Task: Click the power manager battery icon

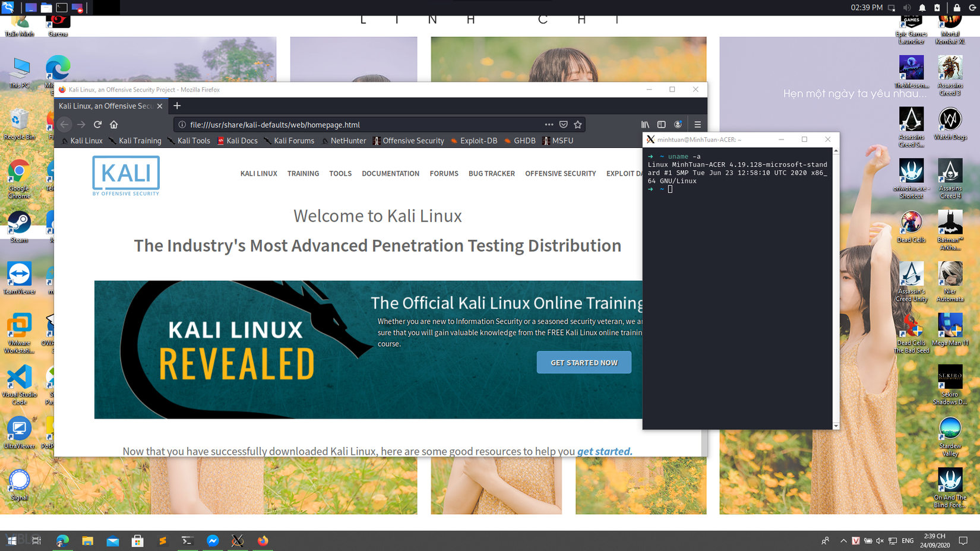Action: [x=938, y=8]
